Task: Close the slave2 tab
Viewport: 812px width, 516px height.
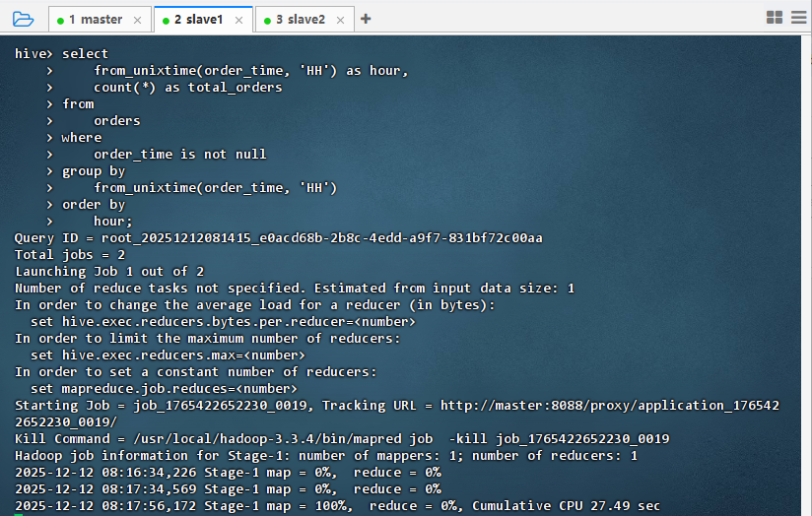Action: click(340, 20)
